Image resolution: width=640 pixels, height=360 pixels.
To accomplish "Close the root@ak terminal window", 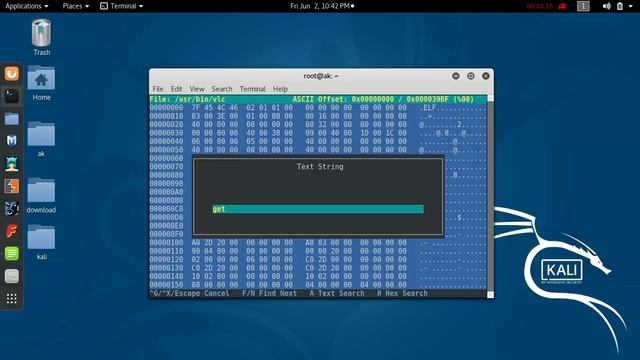I will (486, 76).
